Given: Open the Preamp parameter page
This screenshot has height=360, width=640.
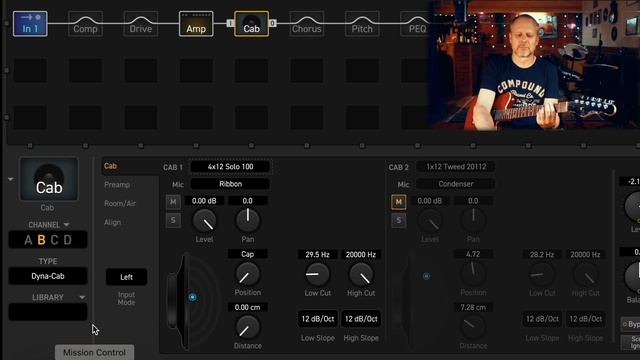Looking at the screenshot, I should pos(117,185).
